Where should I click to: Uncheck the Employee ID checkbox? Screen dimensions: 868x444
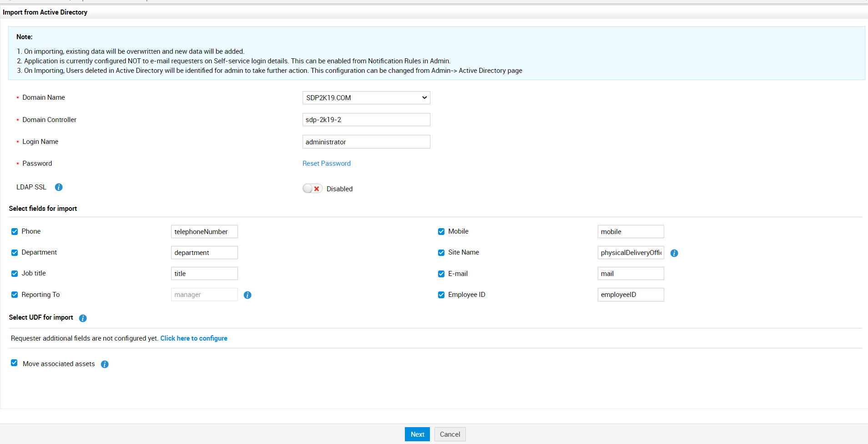click(x=441, y=295)
